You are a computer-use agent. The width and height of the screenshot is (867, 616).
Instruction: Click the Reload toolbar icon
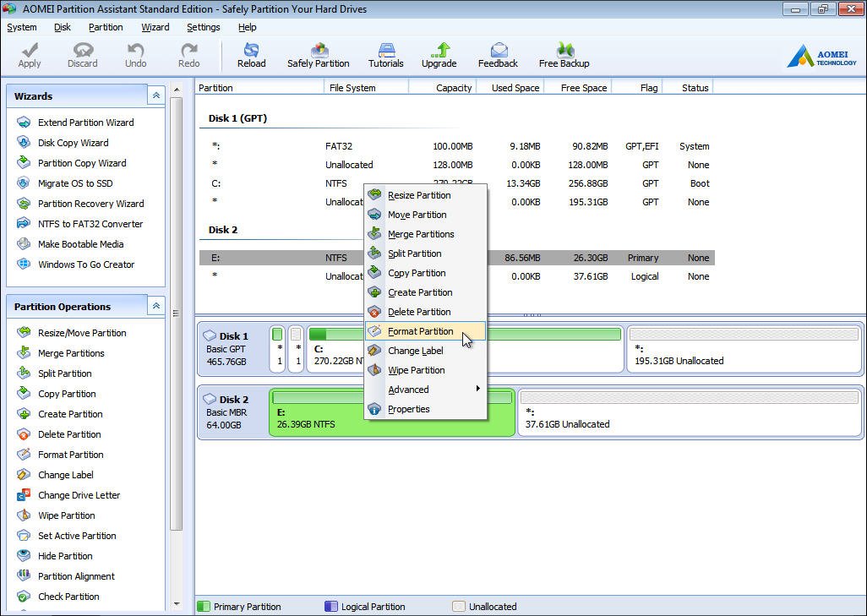(x=251, y=55)
